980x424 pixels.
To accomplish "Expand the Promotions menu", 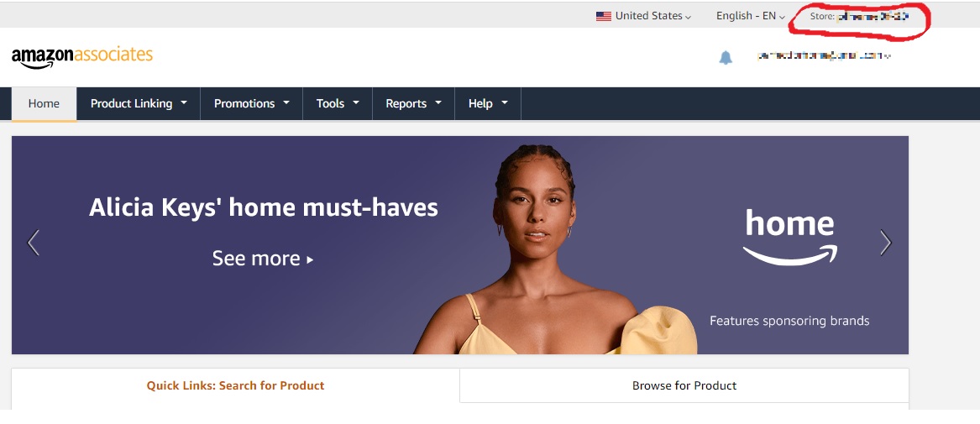I will coord(252,103).
